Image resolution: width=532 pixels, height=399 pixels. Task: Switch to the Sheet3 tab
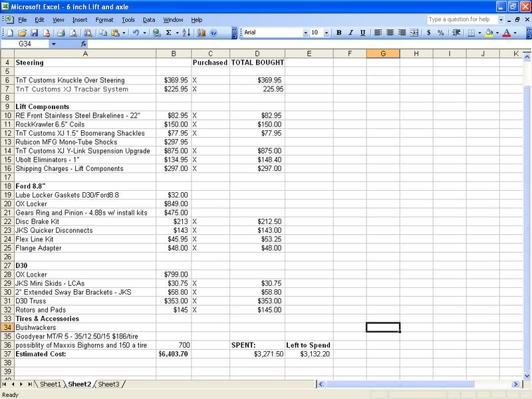(x=108, y=384)
